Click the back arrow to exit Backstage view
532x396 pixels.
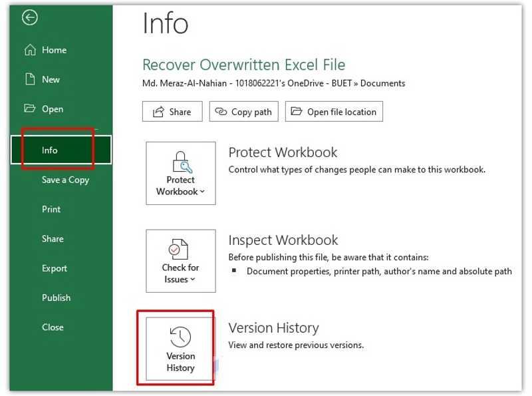pyautogui.click(x=30, y=17)
